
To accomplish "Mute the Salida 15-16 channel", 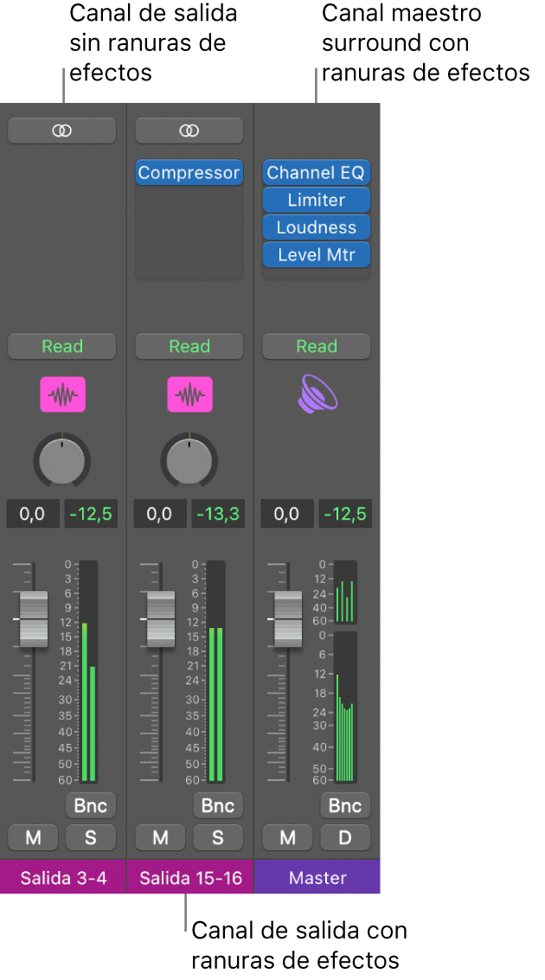I will tap(160, 837).
